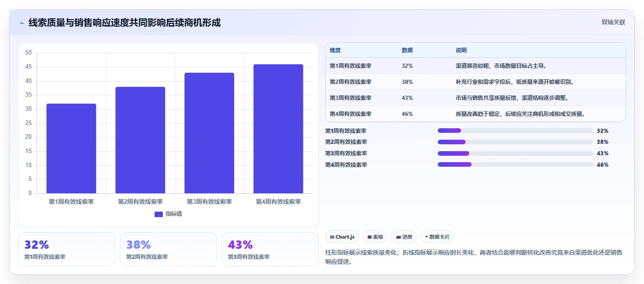Click the 46% progress value label
Image resolution: width=644 pixels, height=284 pixels.
pos(602,165)
